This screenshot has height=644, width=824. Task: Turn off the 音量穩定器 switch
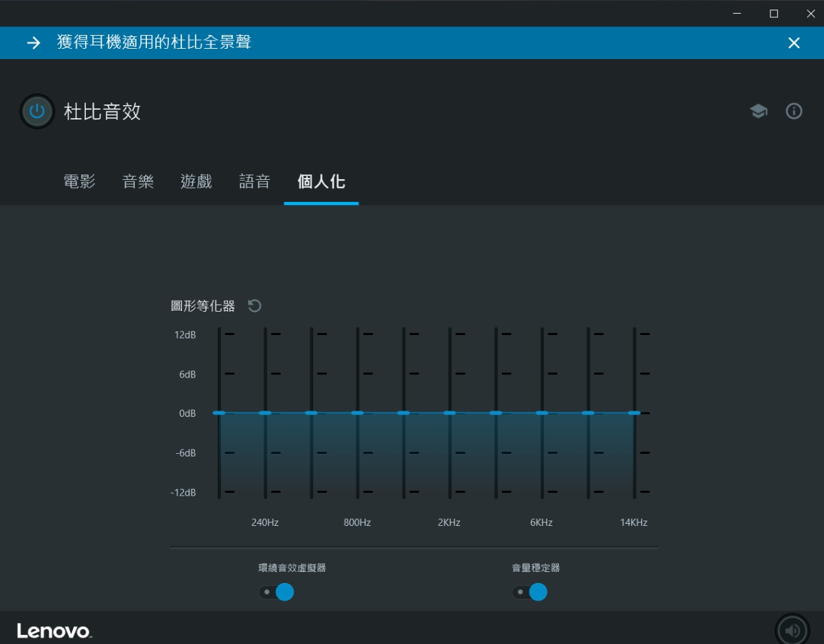pyautogui.click(x=529, y=592)
